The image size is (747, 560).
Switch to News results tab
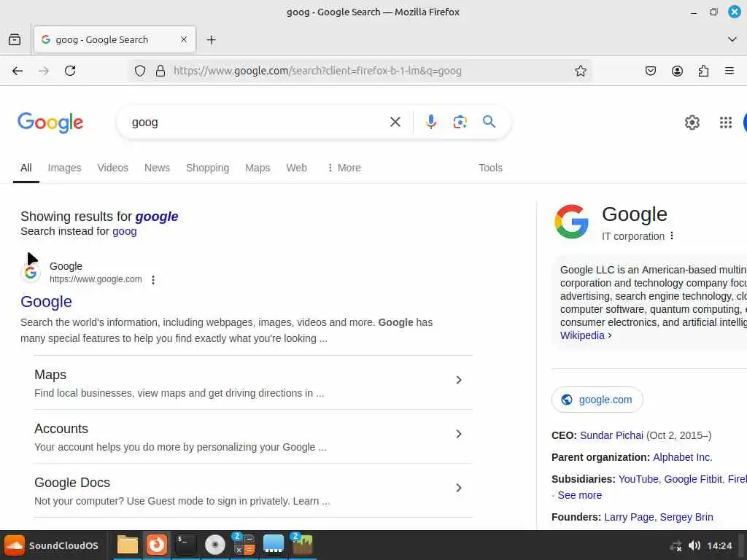[x=158, y=168]
